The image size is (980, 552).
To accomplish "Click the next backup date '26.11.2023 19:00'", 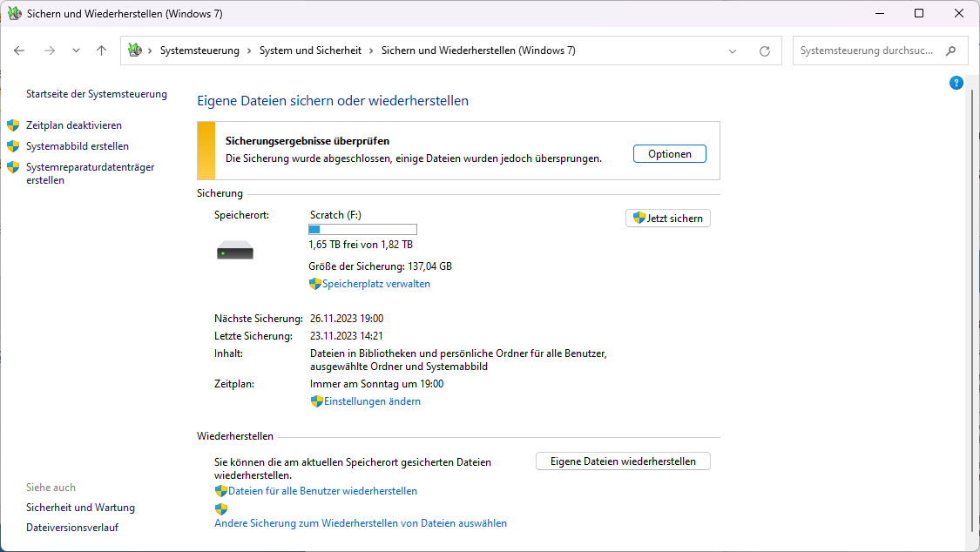I will [347, 319].
